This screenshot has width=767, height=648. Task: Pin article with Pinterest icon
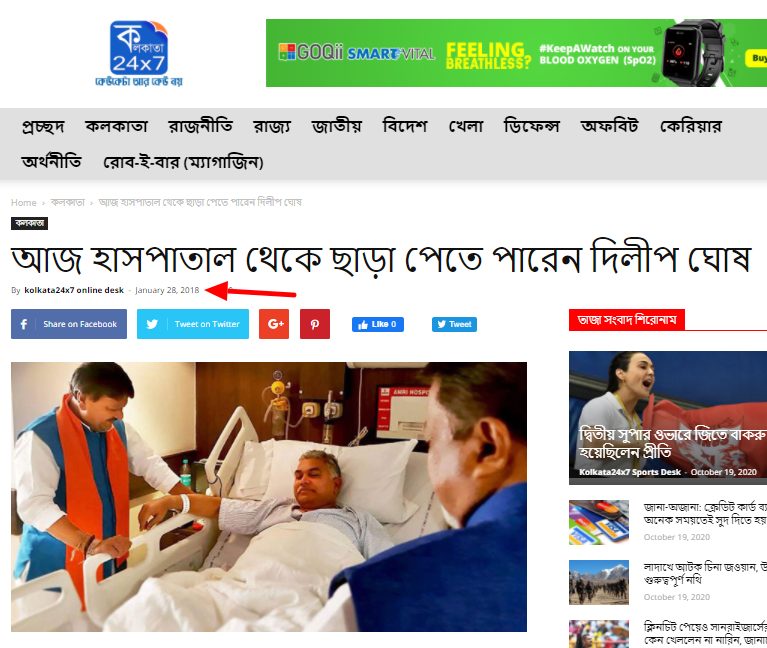(315, 324)
